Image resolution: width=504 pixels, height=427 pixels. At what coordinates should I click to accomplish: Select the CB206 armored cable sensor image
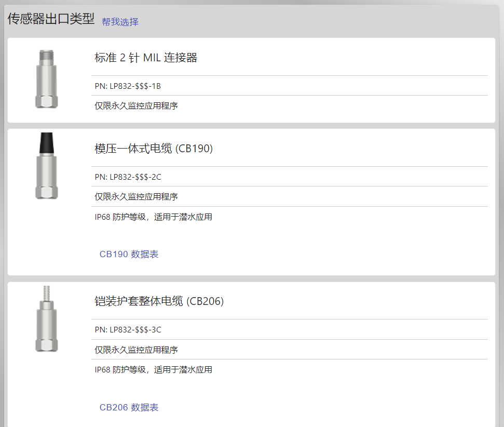47,319
